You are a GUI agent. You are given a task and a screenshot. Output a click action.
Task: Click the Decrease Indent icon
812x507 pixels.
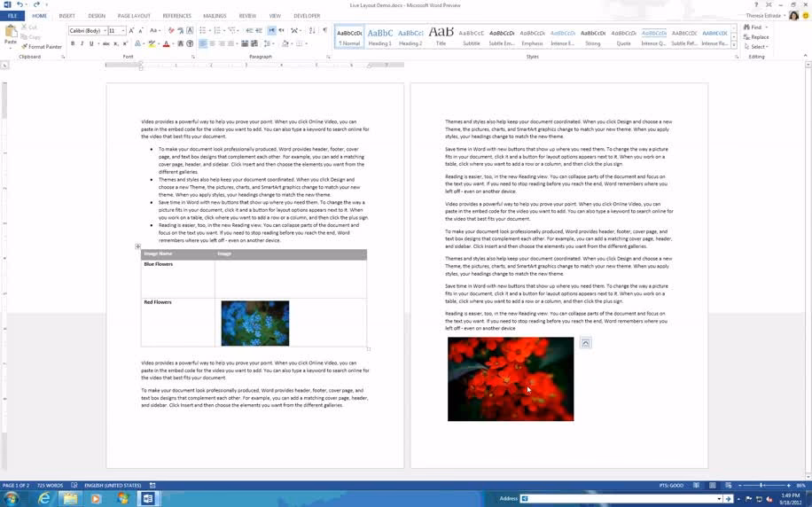pos(250,30)
